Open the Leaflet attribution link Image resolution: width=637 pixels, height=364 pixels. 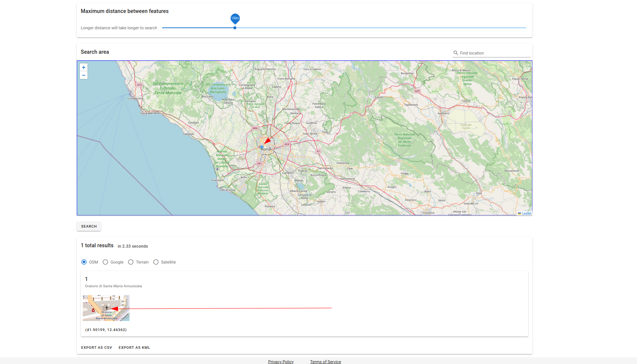[x=526, y=214]
